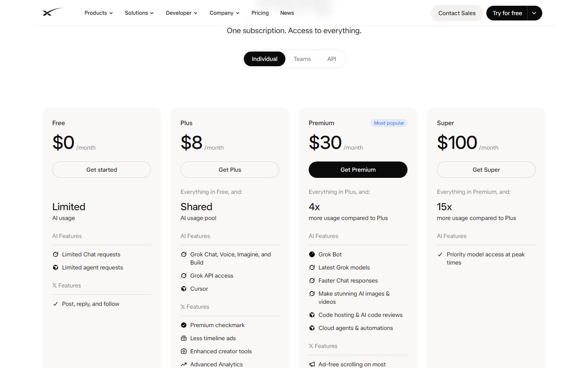Click the Grok icon beside Limited Chat requests
The height and width of the screenshot is (368, 588).
tap(56, 254)
